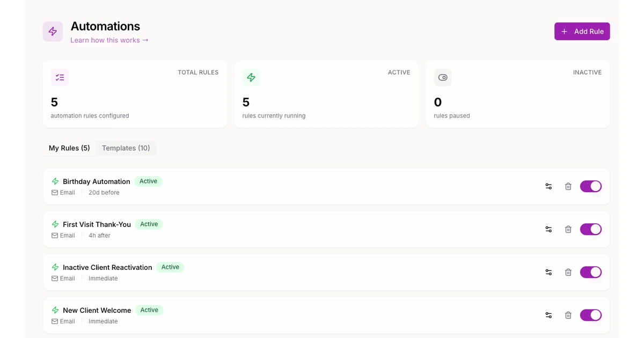Select the My Rules (5) tab
This screenshot has width=644, height=338.
[69, 148]
